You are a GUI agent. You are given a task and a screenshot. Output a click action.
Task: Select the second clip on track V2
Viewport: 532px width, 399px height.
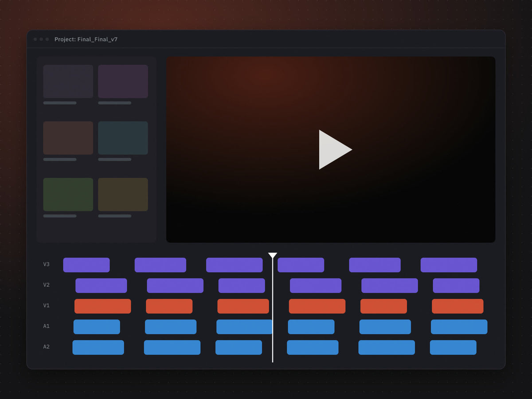pyautogui.click(x=175, y=286)
